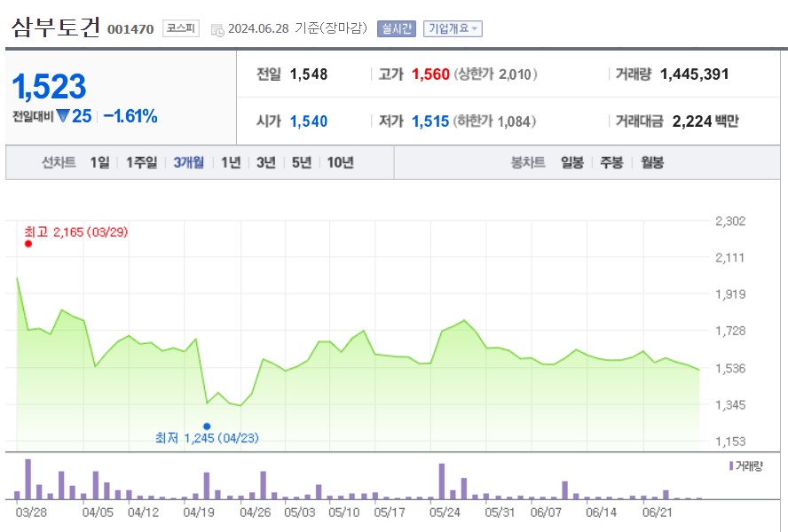The image size is (788, 532).
Task: Click the stock code 001470
Action: pyautogui.click(x=130, y=29)
